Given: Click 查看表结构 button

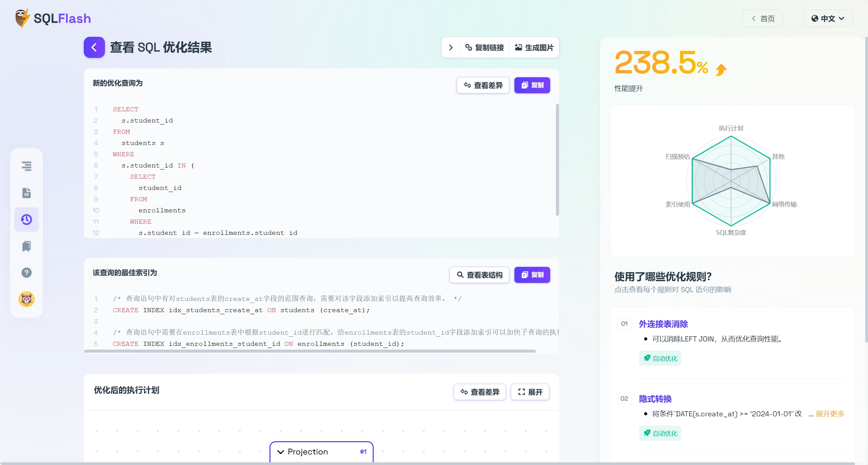Looking at the screenshot, I should point(479,275).
